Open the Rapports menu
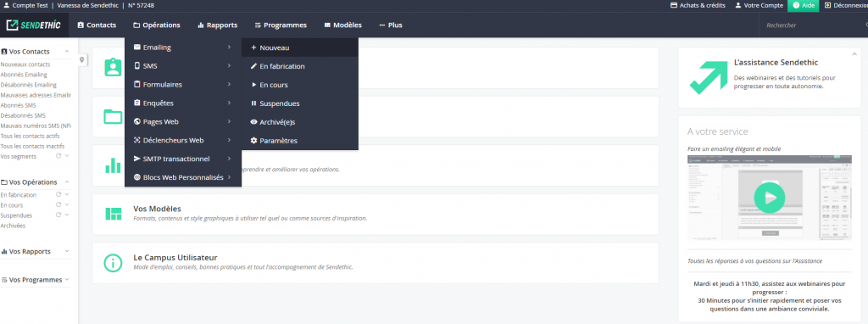The width and height of the screenshot is (868, 324). pos(218,25)
